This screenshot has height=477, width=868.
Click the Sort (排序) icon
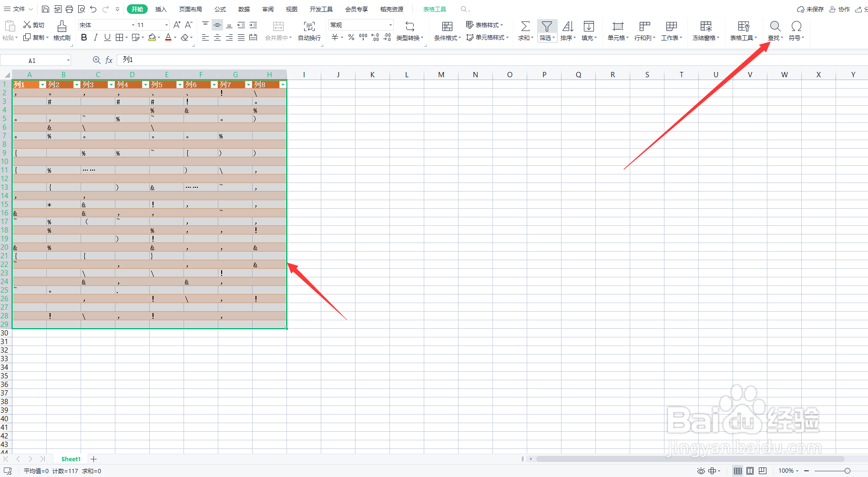(568, 26)
